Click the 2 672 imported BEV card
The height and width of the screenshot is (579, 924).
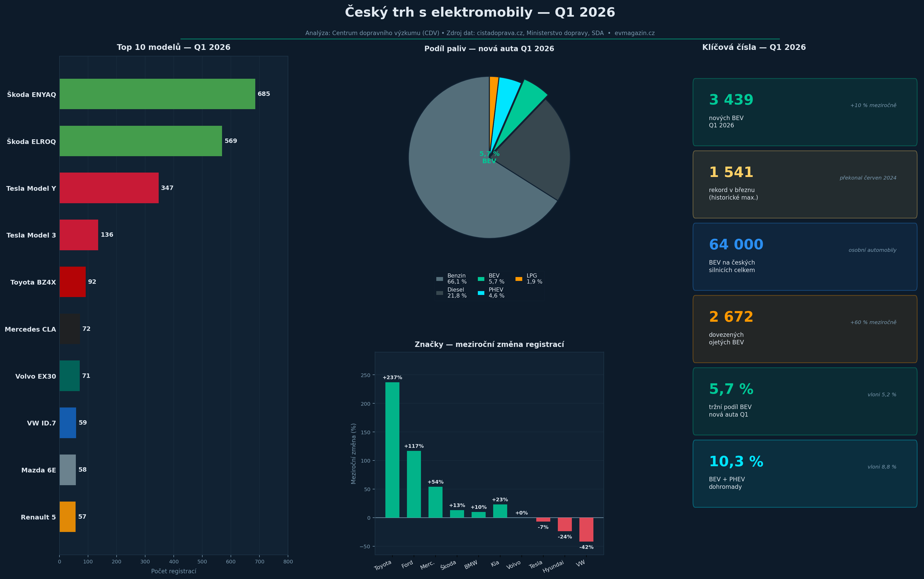coord(805,329)
